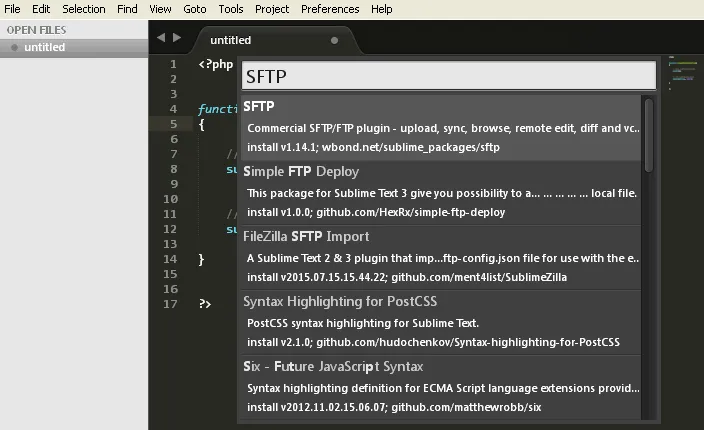Click line number 1 in gutter
704x430 pixels.
pos(173,64)
